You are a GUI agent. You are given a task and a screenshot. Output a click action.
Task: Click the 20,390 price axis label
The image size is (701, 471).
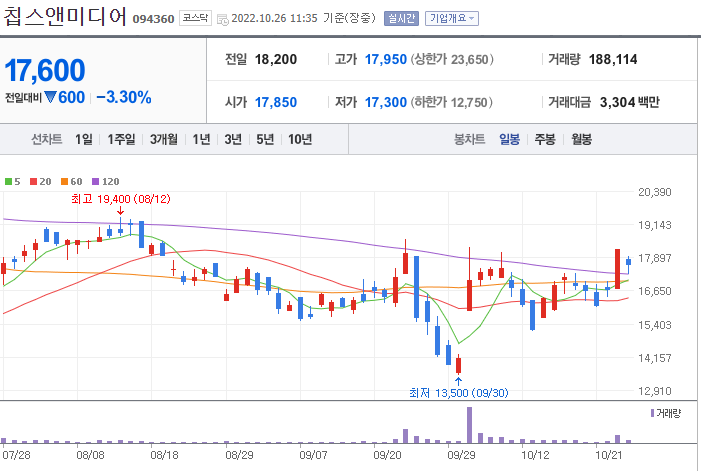(x=655, y=192)
